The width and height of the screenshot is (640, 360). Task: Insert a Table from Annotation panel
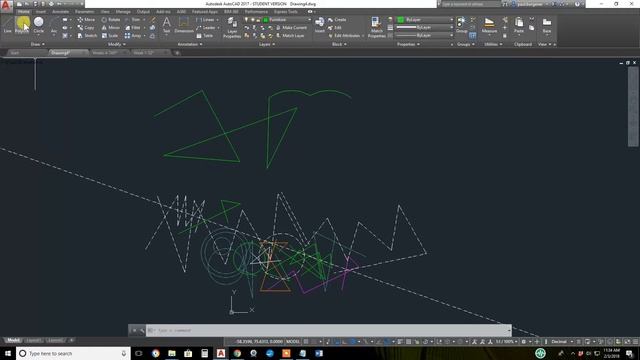(x=204, y=36)
